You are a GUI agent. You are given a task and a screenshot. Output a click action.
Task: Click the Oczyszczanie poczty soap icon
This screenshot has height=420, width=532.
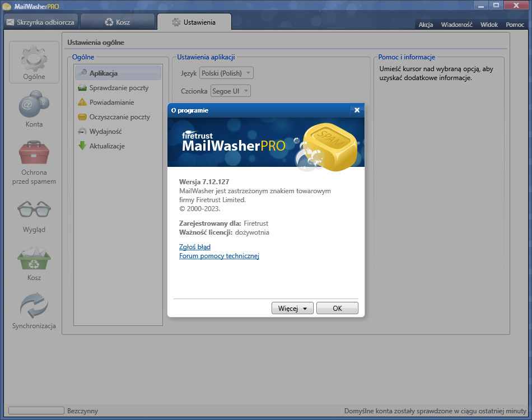pyautogui.click(x=82, y=117)
